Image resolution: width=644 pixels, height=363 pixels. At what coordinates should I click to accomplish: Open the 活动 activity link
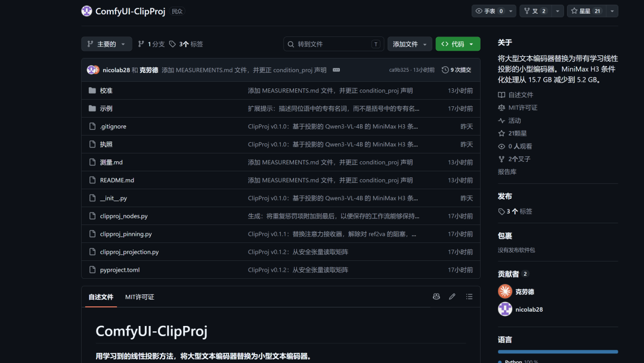(509, 121)
